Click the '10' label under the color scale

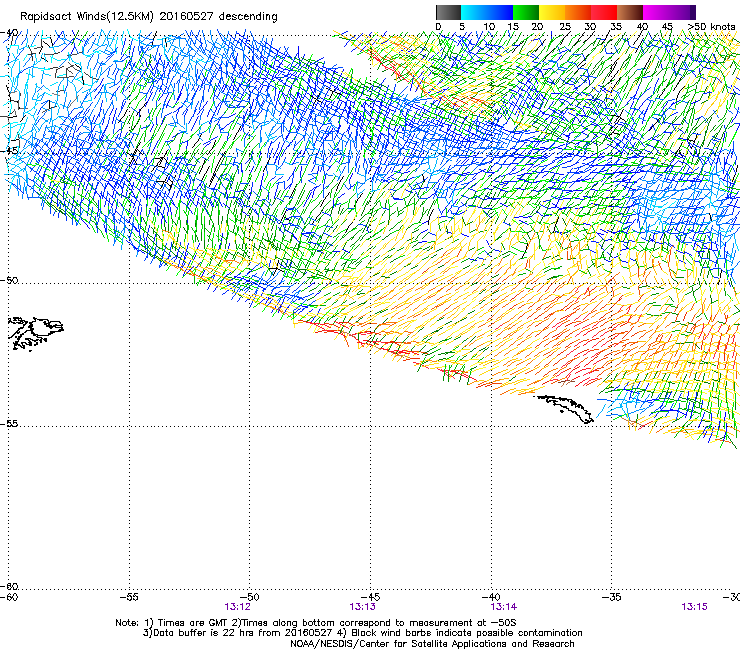point(489,27)
